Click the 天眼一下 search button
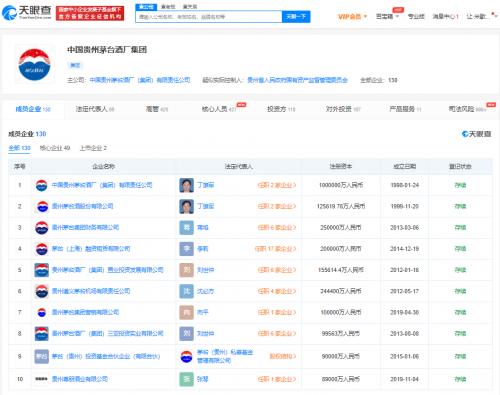 296,17
